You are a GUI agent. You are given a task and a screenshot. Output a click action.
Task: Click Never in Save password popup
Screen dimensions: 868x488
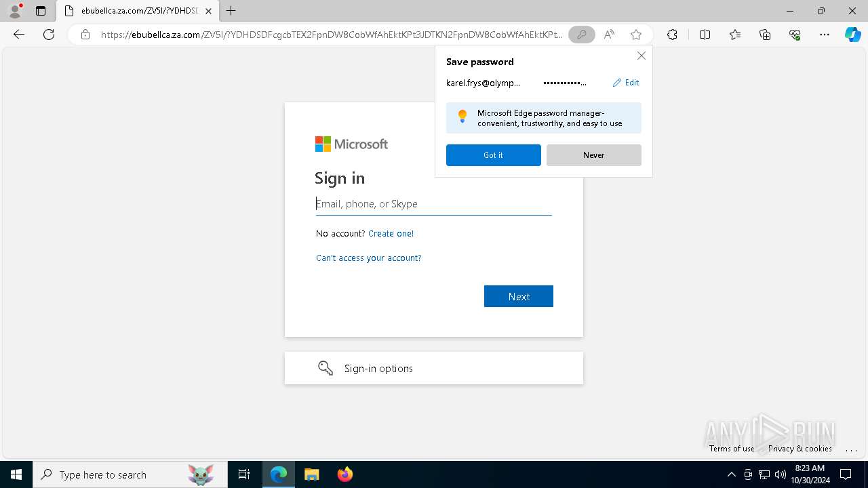tap(594, 155)
